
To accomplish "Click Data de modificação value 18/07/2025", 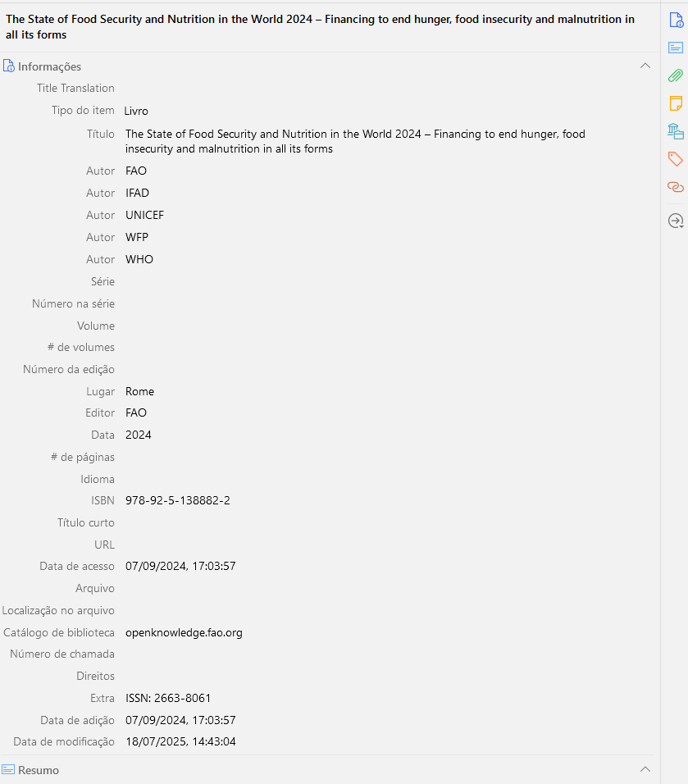I will (x=180, y=741).
